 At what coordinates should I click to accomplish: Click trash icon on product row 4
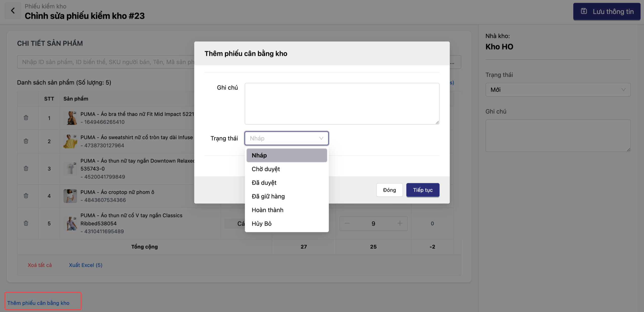coord(26,196)
